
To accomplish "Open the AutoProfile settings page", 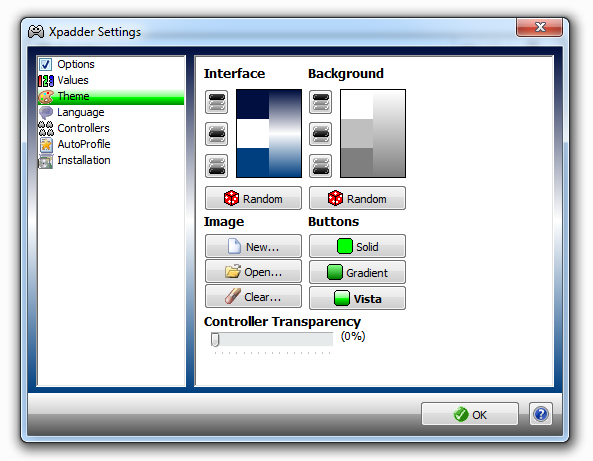I will pos(111,144).
